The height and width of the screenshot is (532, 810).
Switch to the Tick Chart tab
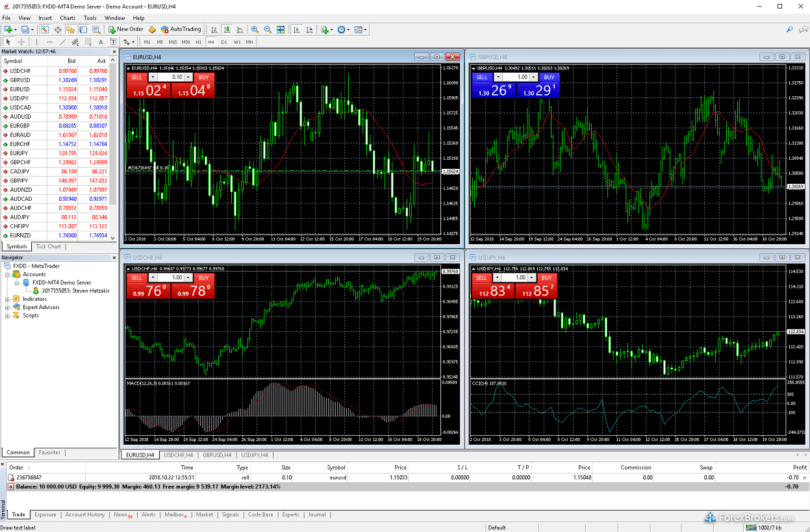point(49,247)
